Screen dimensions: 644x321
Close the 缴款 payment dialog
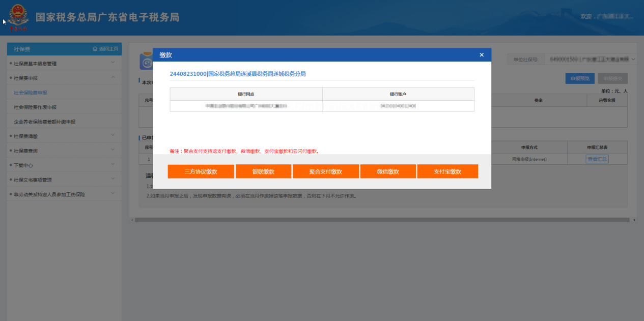tap(481, 55)
